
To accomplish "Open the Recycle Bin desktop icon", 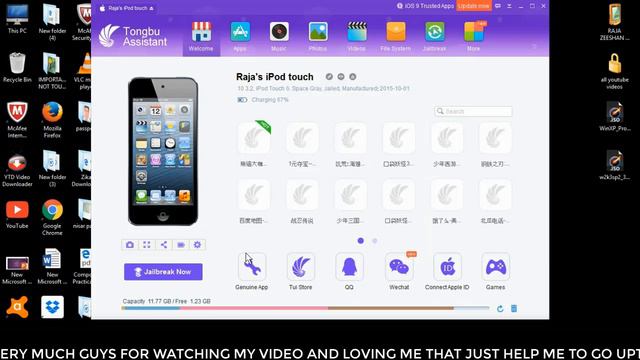I will click(17, 67).
